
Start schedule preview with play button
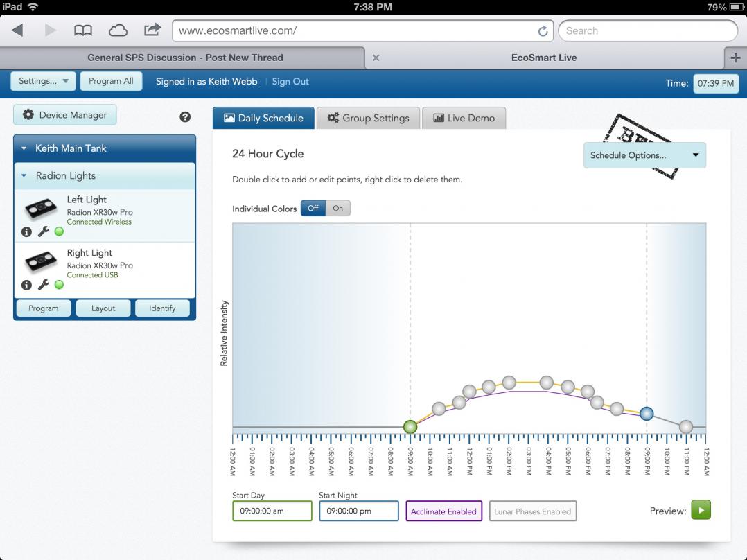[x=701, y=510]
